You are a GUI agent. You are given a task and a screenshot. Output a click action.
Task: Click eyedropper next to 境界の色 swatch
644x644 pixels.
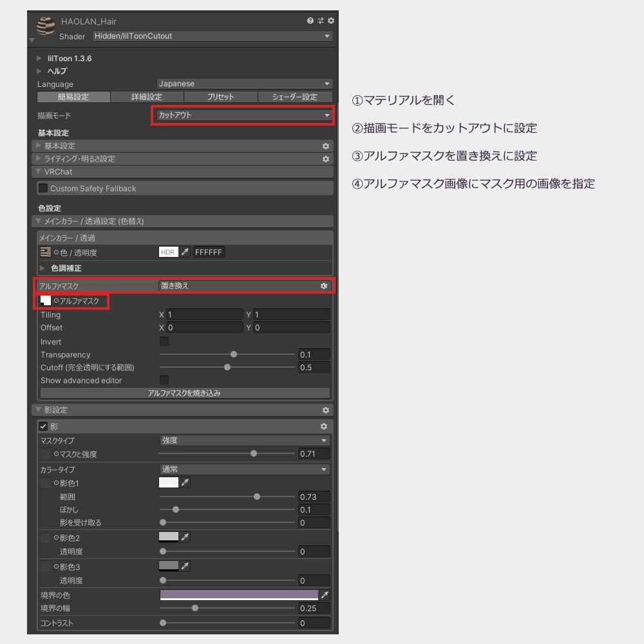click(325, 594)
